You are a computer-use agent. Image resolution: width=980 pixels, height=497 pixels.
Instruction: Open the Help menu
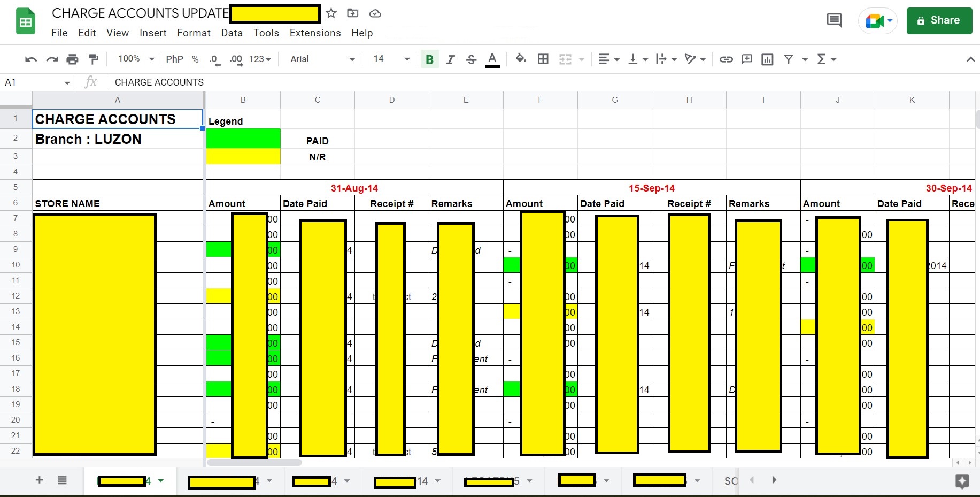pos(362,33)
